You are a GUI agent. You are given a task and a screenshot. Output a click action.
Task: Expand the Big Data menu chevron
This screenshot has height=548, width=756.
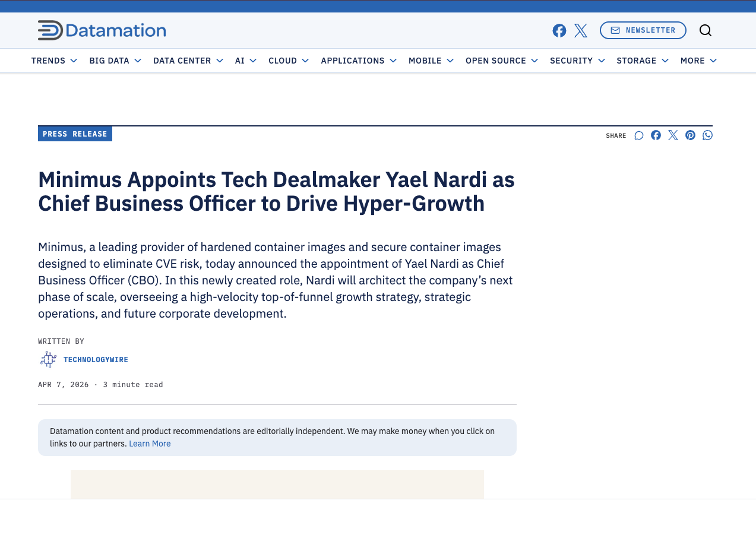(138, 61)
